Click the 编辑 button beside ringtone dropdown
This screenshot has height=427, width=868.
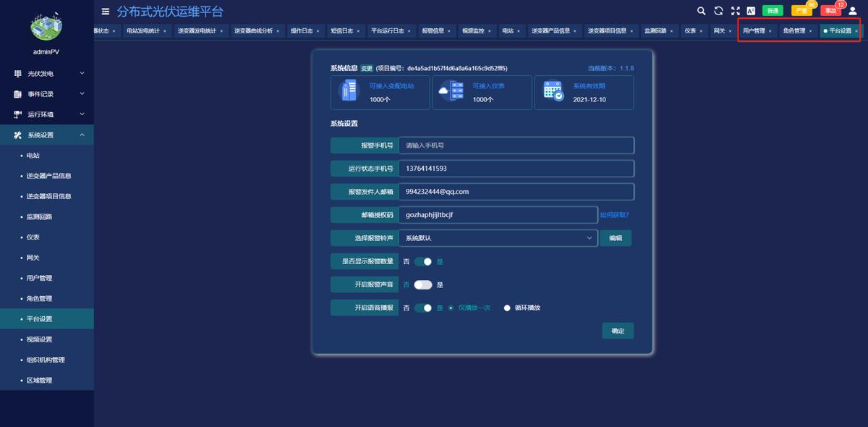[616, 237]
